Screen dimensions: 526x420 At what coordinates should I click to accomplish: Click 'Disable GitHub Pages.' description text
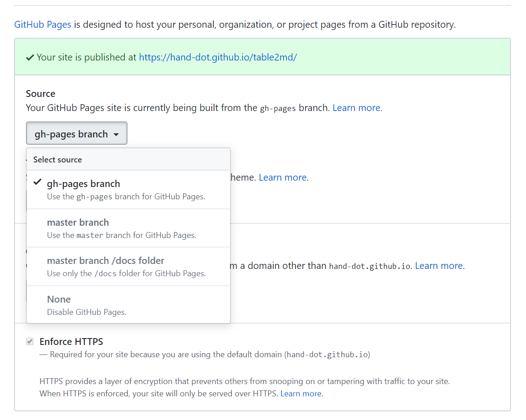coord(87,312)
